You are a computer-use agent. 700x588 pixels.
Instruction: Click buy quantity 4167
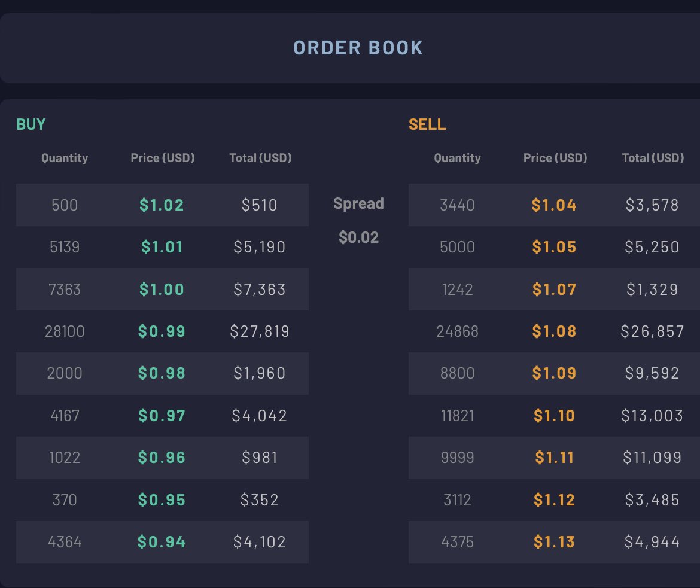point(65,416)
